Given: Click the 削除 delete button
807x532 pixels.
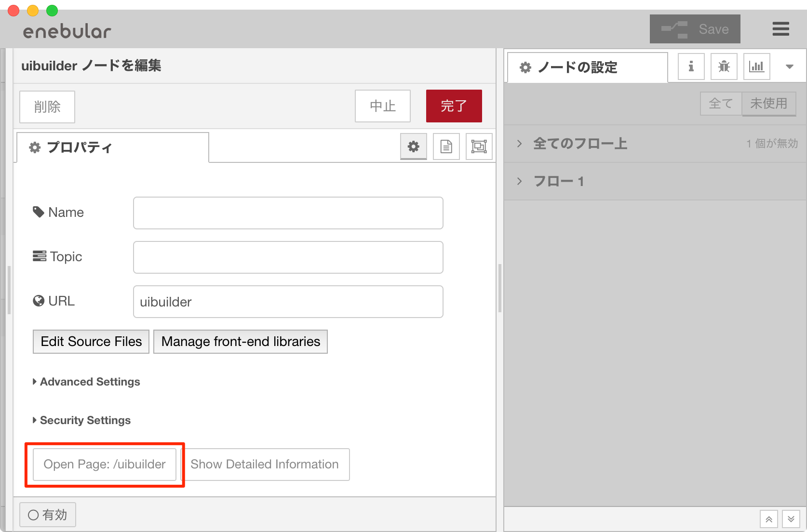Looking at the screenshot, I should (47, 106).
